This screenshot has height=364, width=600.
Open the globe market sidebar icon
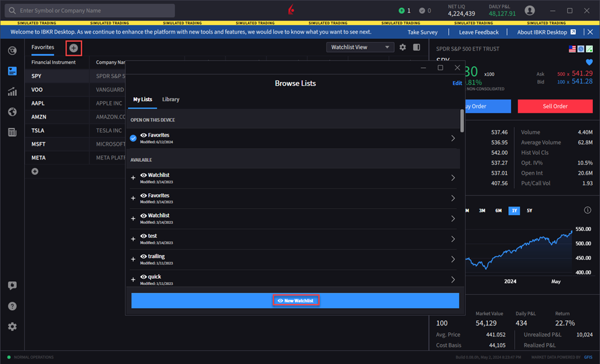(12, 112)
